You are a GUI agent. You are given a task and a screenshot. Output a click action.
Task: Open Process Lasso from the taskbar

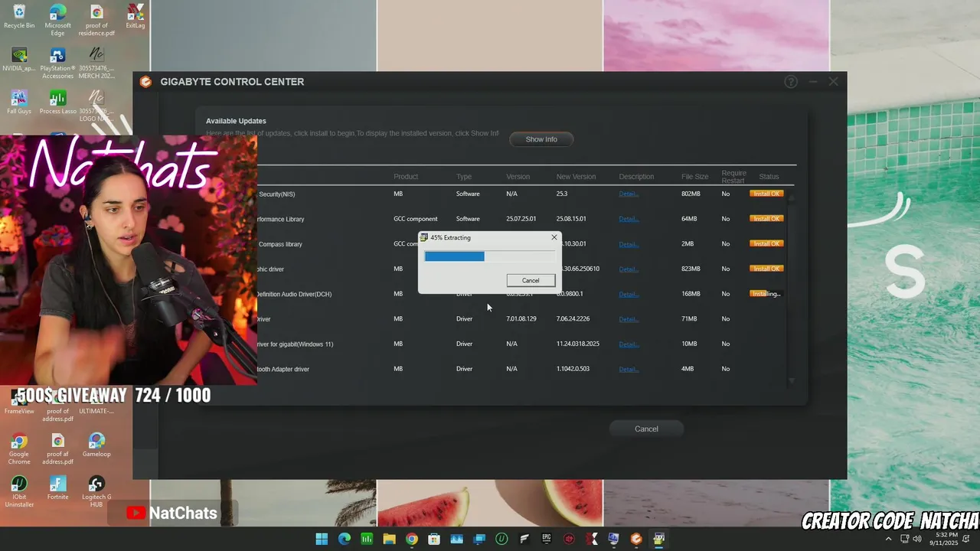tap(367, 539)
